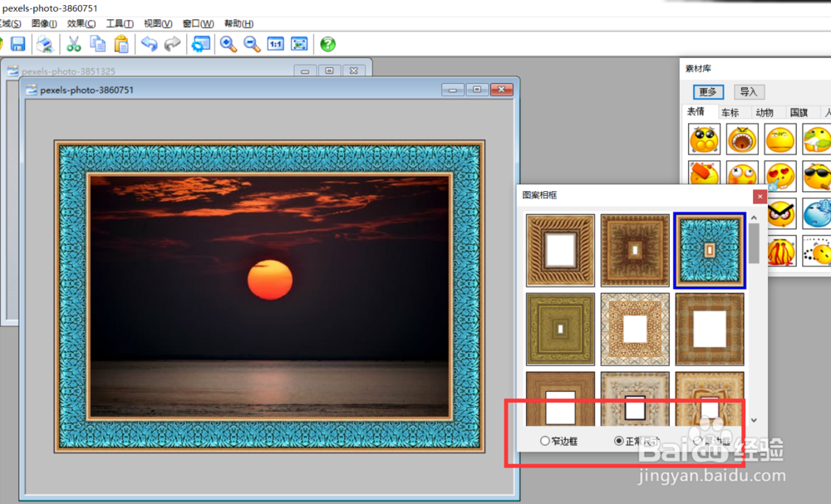Open the settings window gear icon
This screenshot has height=504, width=831.
201,44
